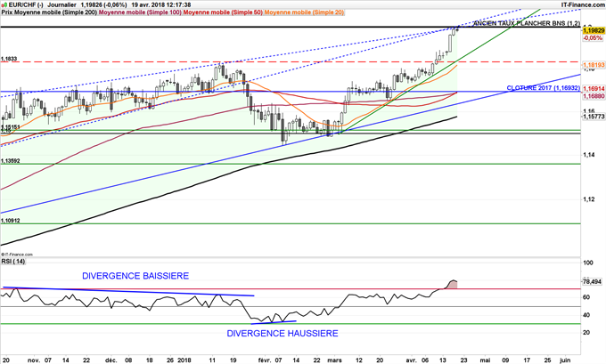Click the 1,14 price axis label
This screenshot has height=364, width=606.
click(x=588, y=155)
